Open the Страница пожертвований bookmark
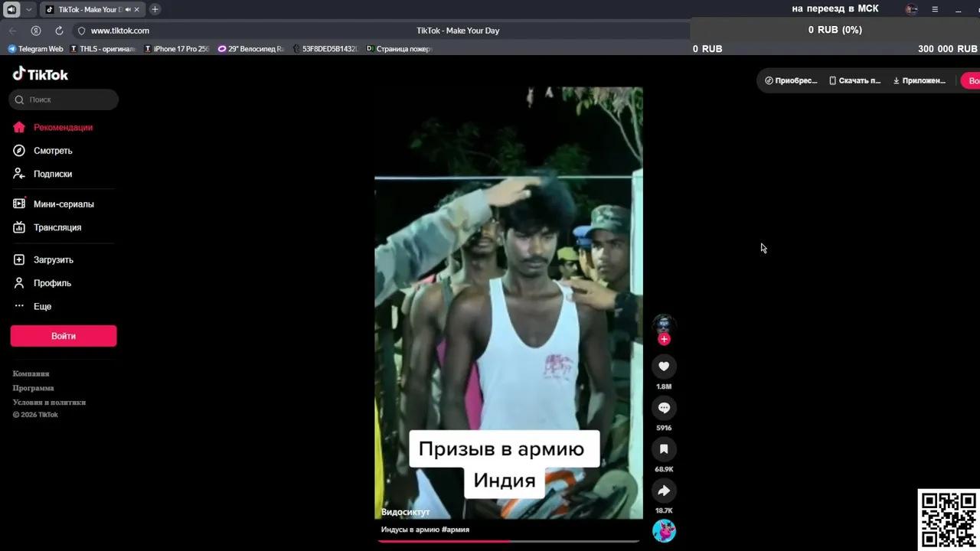This screenshot has height=551, width=980. point(400,49)
